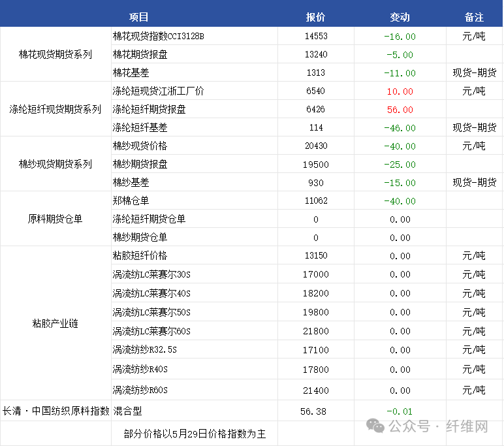Click the price value 21400
The image size is (504, 446).
coord(316,390)
